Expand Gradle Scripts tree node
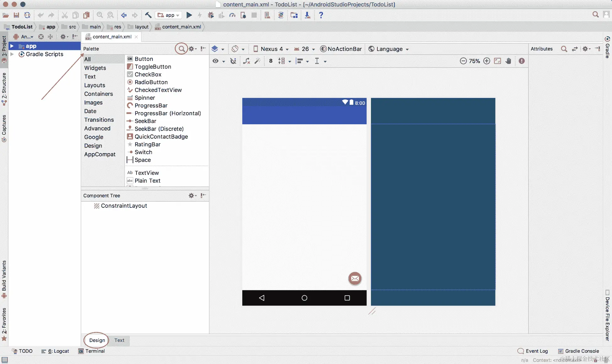 click(12, 54)
